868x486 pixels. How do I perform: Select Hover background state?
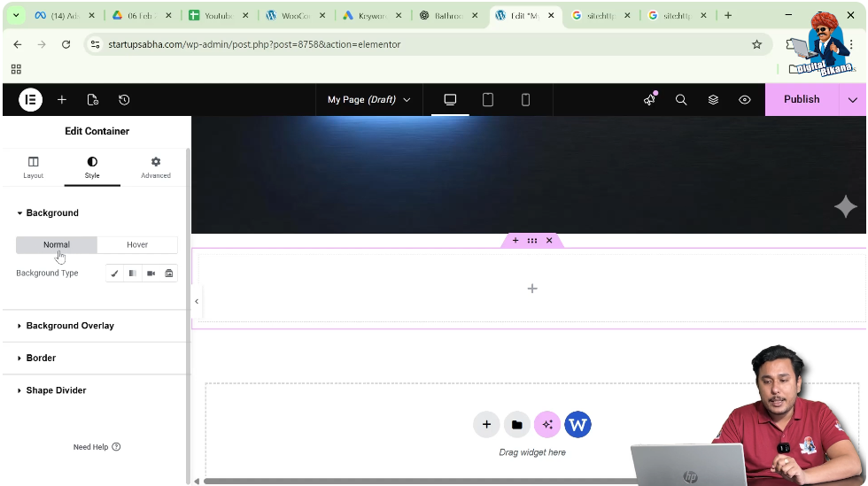pos(137,244)
